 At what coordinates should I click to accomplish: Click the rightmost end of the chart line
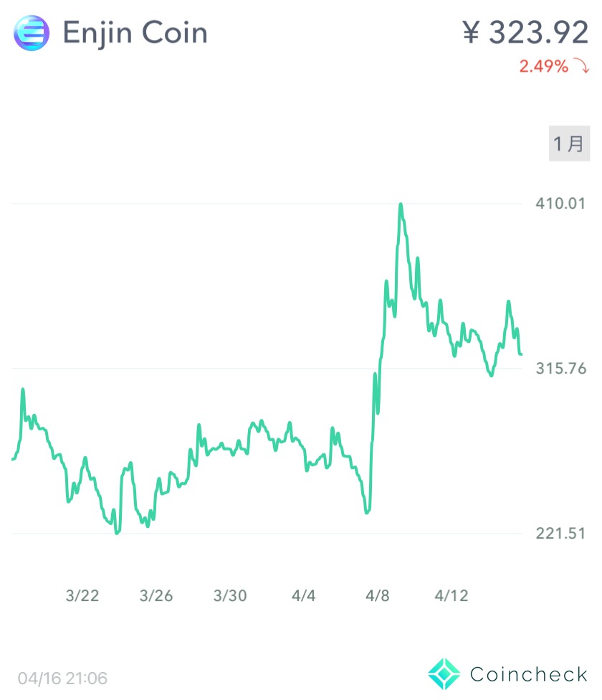tap(521, 354)
